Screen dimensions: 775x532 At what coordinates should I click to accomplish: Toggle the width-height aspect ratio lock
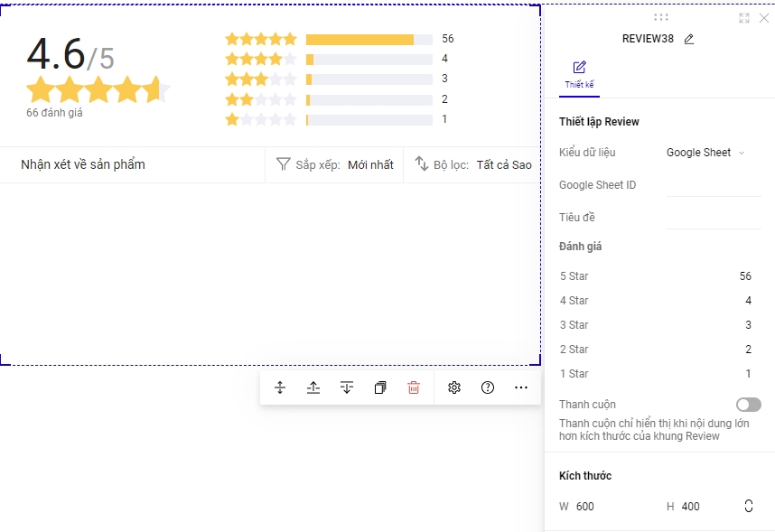pyautogui.click(x=749, y=506)
